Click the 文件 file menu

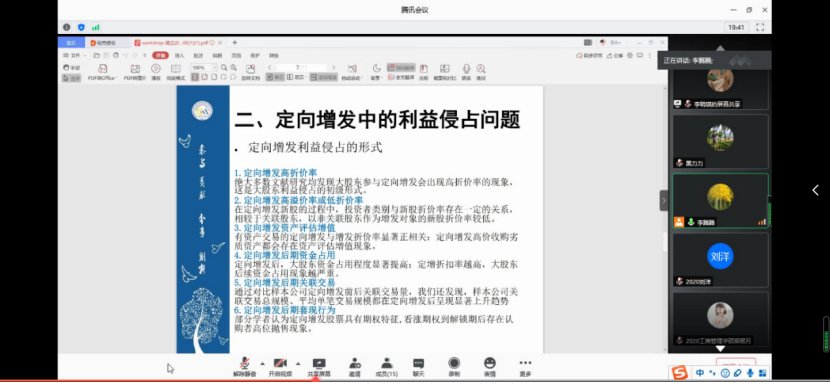click(x=75, y=56)
